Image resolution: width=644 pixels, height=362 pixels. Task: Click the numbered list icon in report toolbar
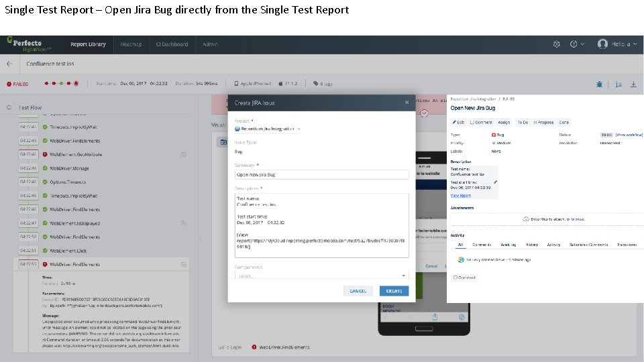[x=618, y=84]
